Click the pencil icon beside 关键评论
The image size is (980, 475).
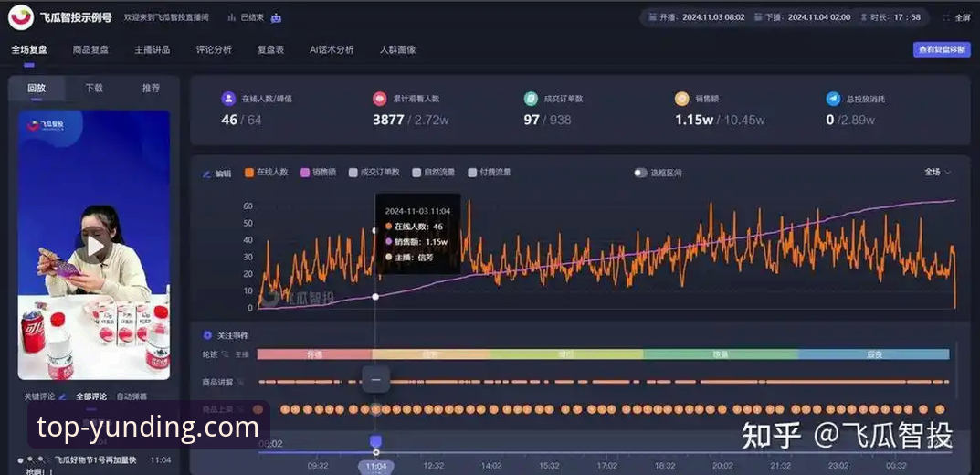[62, 396]
